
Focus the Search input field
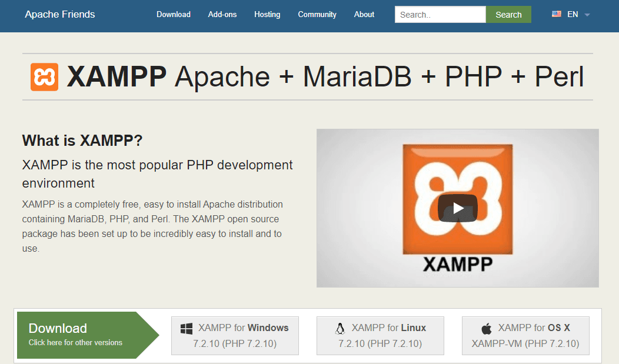440,15
